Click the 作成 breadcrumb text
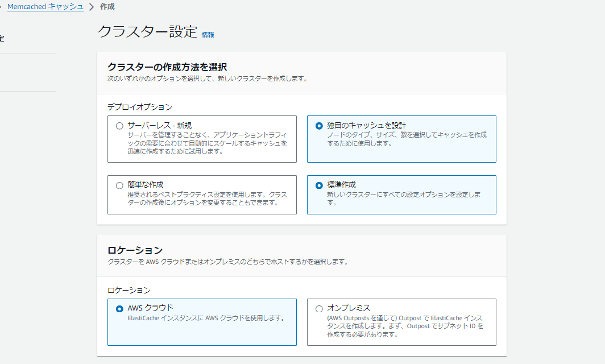605x364 pixels. (107, 7)
